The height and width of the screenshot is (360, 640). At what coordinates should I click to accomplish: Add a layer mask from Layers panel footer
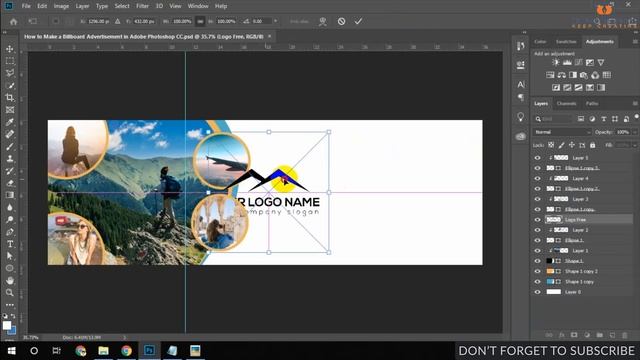pos(574,335)
